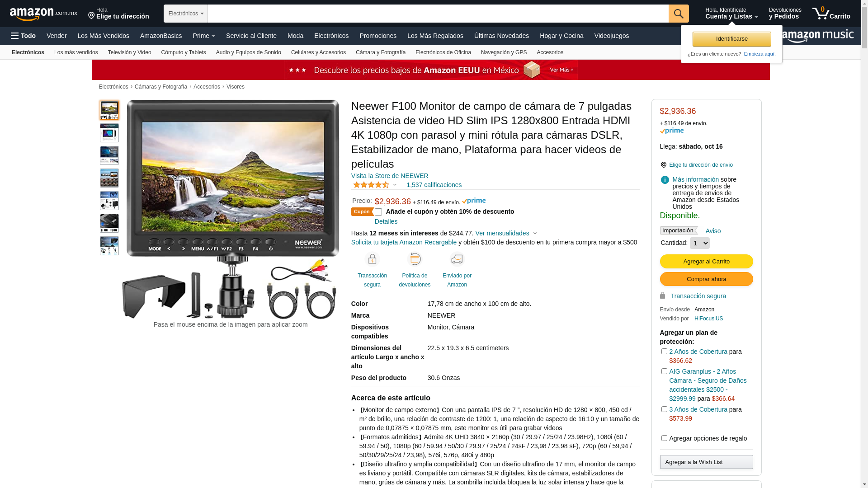Open the Todo hamburger menu

pos(23,36)
